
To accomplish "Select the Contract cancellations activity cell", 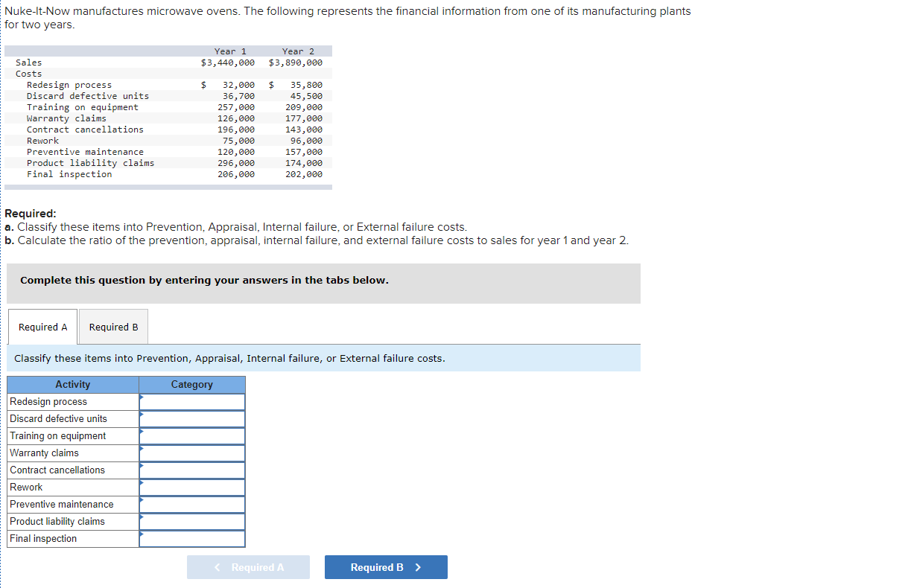I will click(x=73, y=470).
